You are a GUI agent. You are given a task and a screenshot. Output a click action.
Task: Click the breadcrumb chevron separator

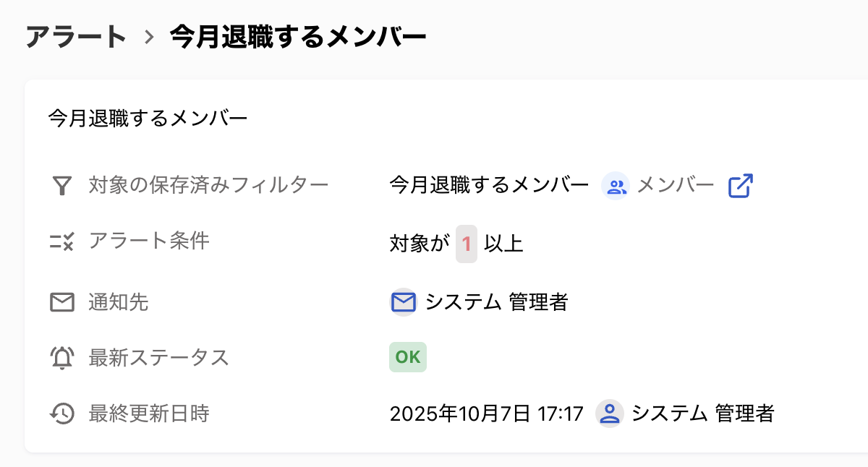pos(149,37)
